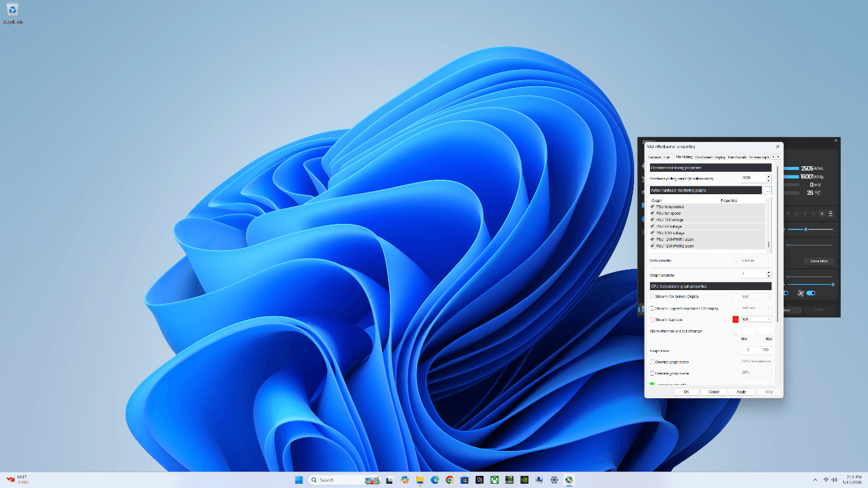Open the Benchmark tab

737,157
